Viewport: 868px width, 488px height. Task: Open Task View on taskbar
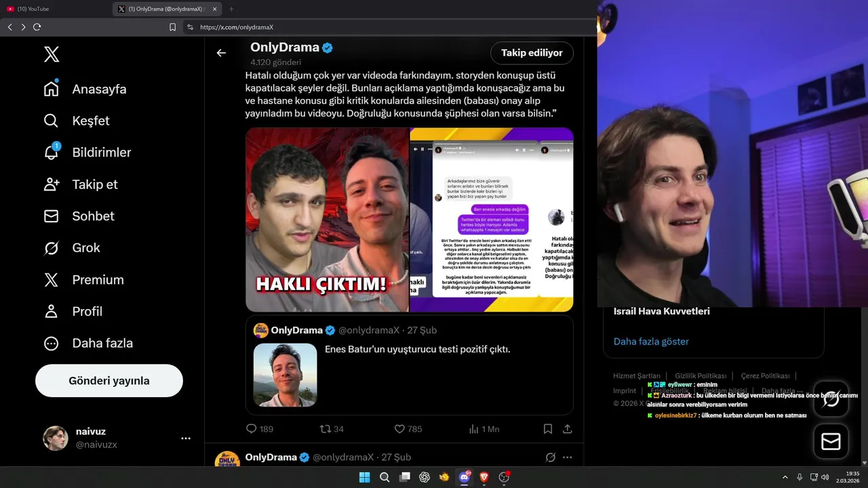tap(405, 477)
